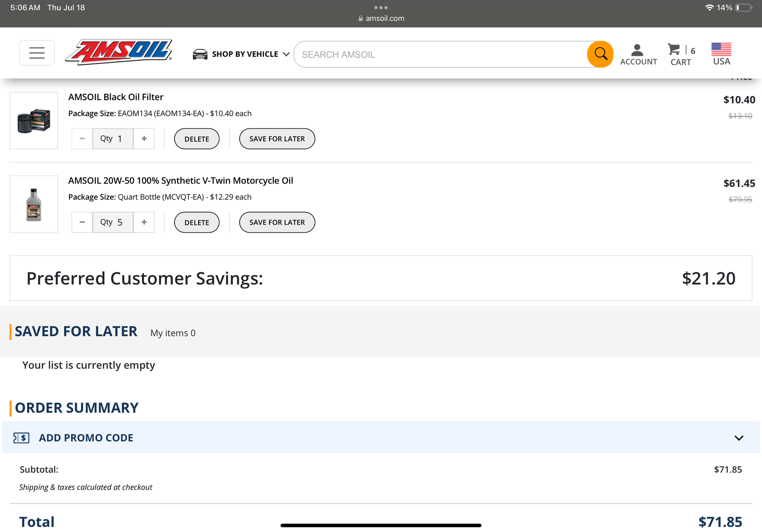Decrease oil filter quantity with minus
This screenshot has height=532, width=762.
click(x=82, y=139)
